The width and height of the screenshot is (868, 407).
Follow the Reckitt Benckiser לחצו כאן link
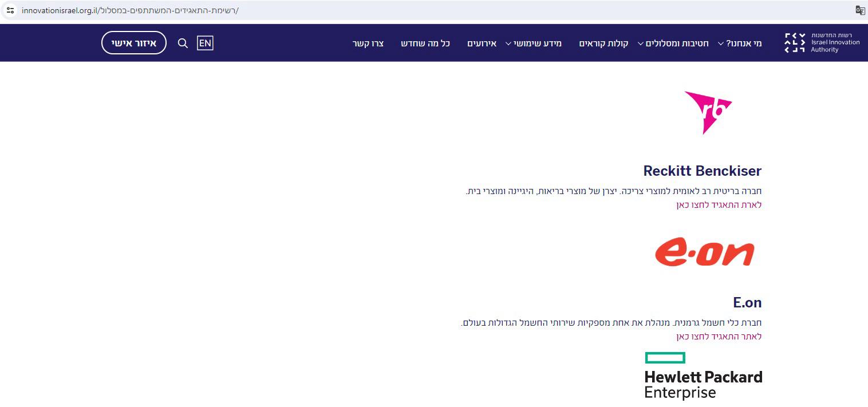coord(719,205)
